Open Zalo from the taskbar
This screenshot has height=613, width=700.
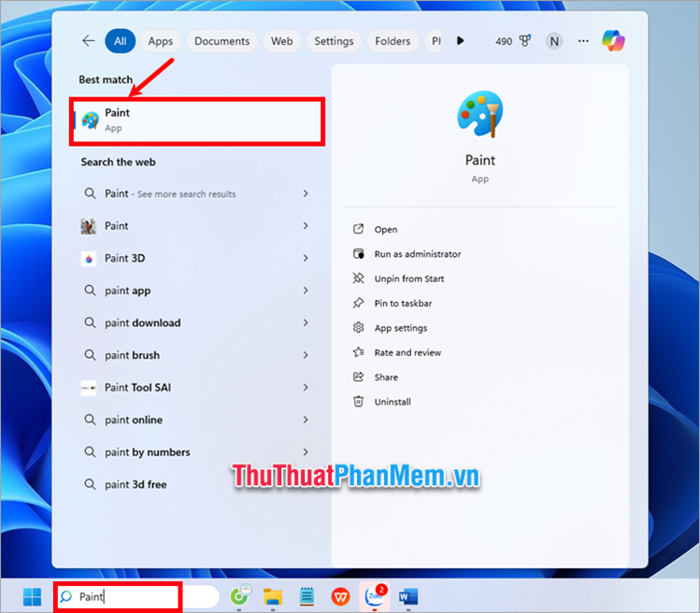coord(375,595)
